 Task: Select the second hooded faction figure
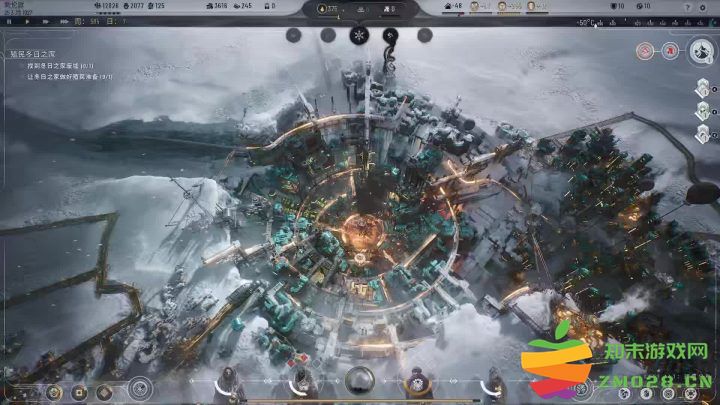click(303, 384)
